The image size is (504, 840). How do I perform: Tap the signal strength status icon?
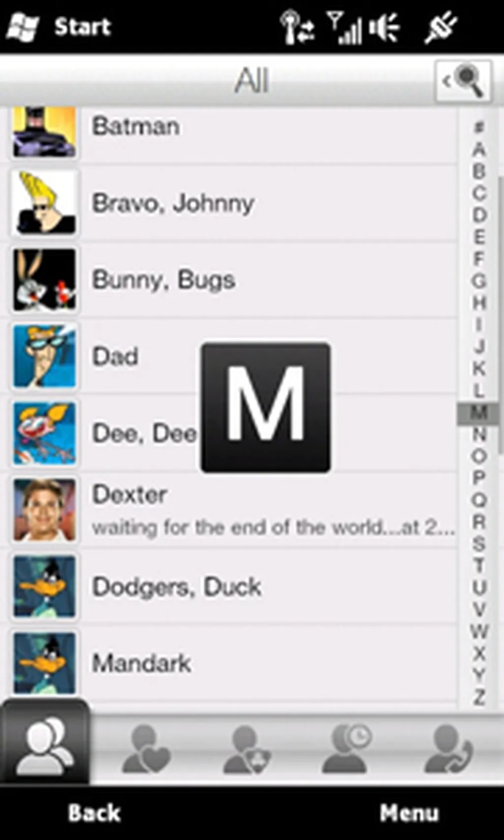[345, 28]
